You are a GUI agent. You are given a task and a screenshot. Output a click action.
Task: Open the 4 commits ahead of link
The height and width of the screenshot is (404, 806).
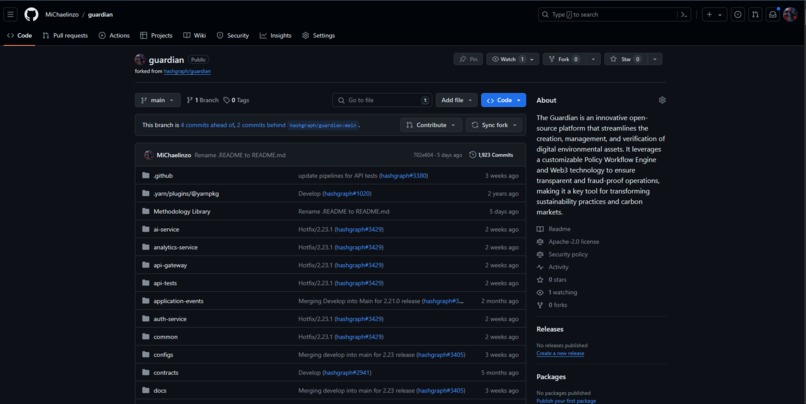(207, 125)
